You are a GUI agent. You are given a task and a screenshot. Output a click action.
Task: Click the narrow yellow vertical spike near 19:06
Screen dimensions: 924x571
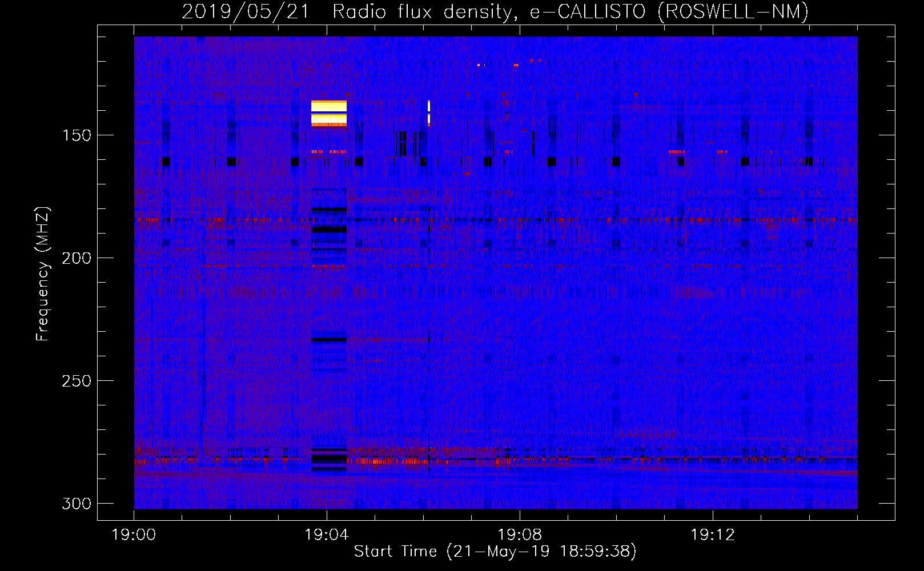coord(429,112)
